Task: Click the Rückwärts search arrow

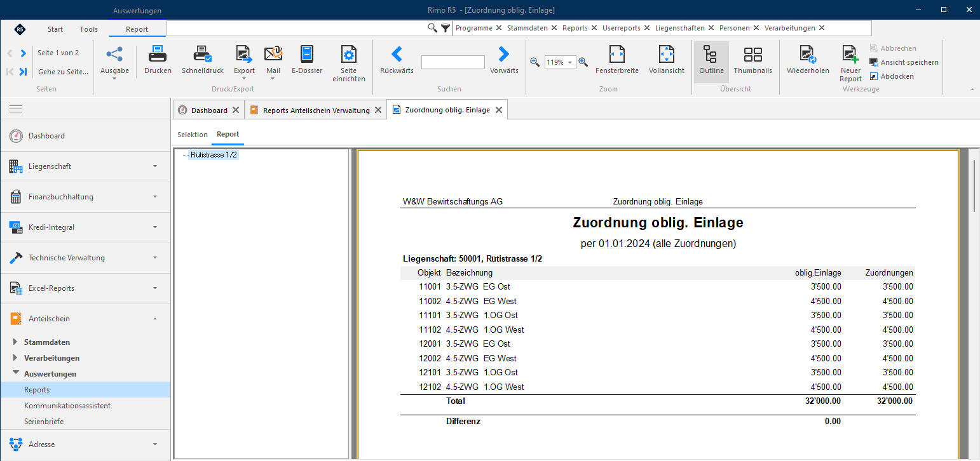Action: click(396, 54)
